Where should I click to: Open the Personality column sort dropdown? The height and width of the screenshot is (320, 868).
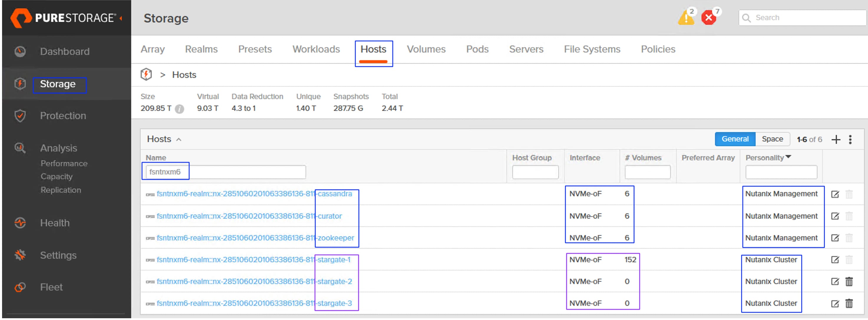click(788, 157)
